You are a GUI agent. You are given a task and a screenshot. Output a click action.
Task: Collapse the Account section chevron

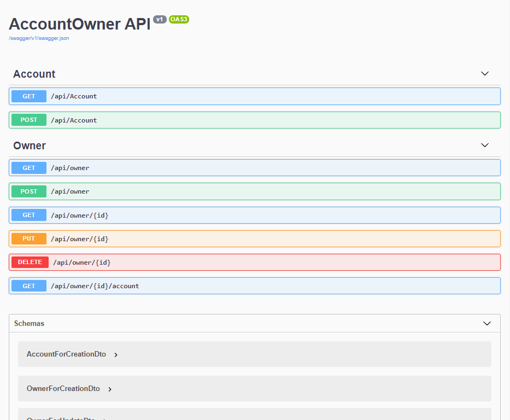pyautogui.click(x=484, y=74)
